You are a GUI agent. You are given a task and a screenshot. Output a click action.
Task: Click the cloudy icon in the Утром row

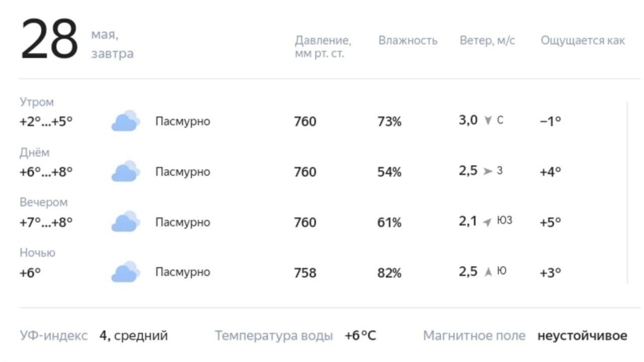pyautogui.click(x=125, y=121)
